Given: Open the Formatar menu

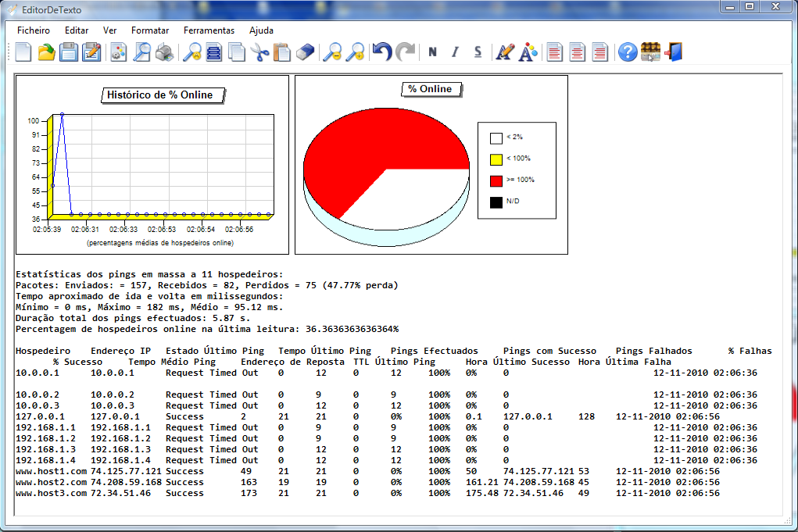Looking at the screenshot, I should [150, 30].
